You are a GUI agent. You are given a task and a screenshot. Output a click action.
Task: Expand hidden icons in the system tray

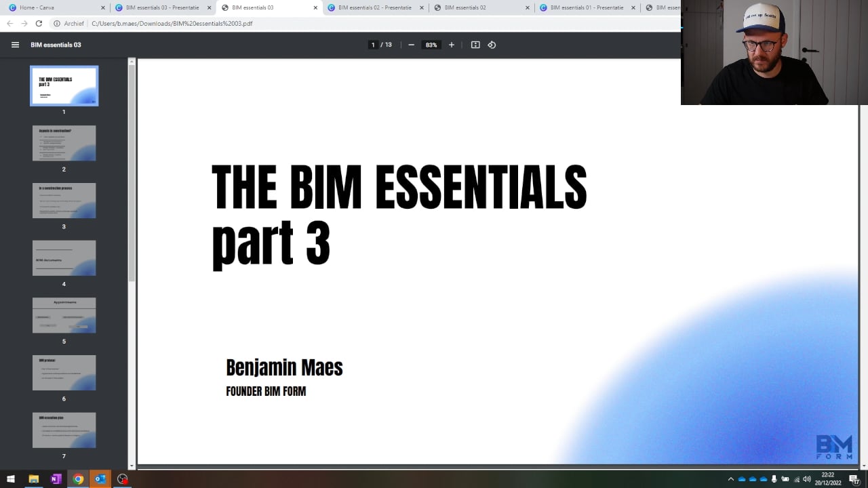point(731,479)
